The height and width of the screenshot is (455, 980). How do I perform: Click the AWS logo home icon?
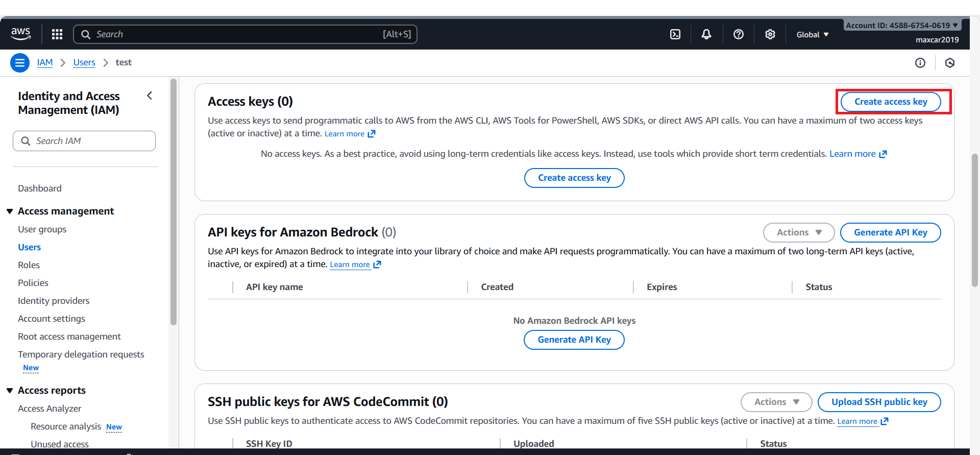coord(20,34)
